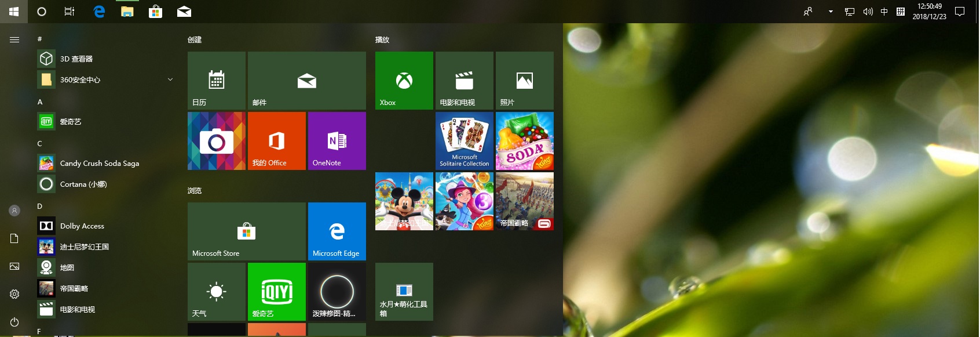Viewport: 980px width, 337px height.
Task: Open the People icon in system tray
Action: coord(808,12)
